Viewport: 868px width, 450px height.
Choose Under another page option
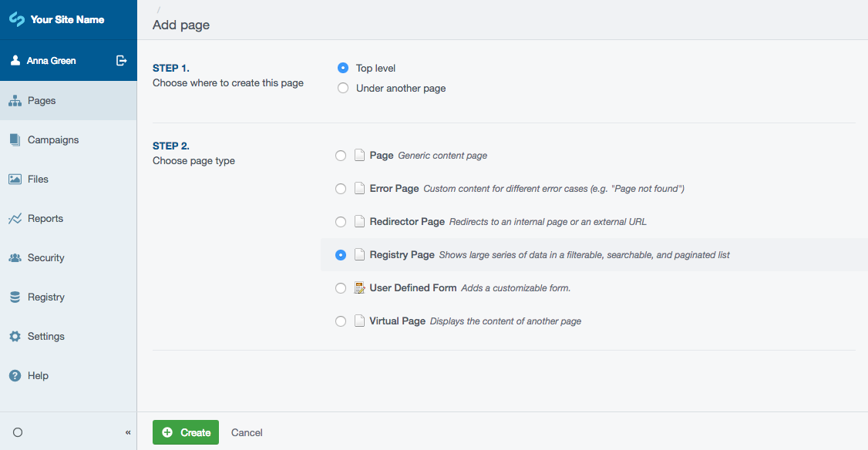pyautogui.click(x=342, y=88)
